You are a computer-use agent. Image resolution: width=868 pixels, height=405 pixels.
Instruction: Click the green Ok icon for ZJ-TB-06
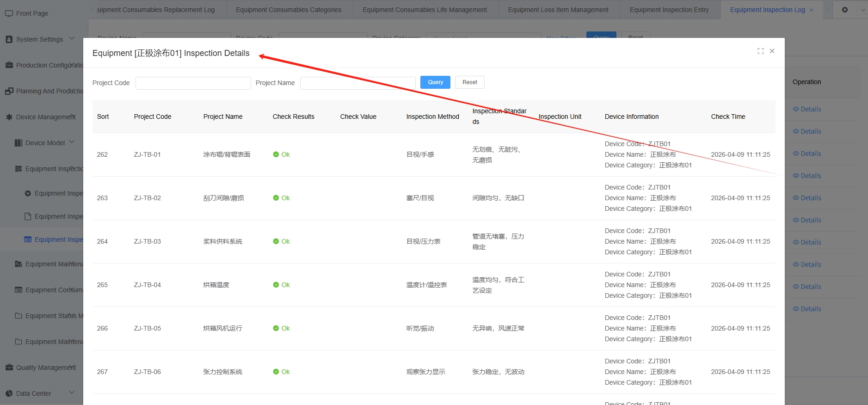pyautogui.click(x=276, y=372)
